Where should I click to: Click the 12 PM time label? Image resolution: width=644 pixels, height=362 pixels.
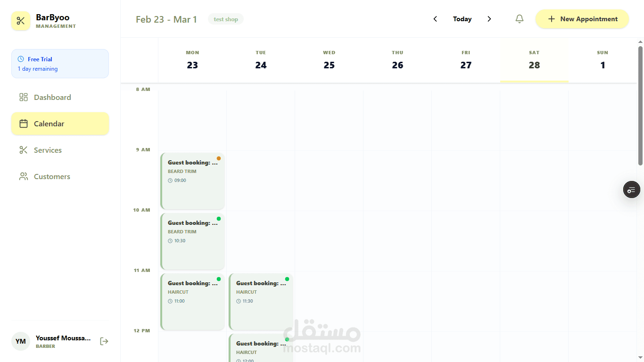pyautogui.click(x=141, y=330)
